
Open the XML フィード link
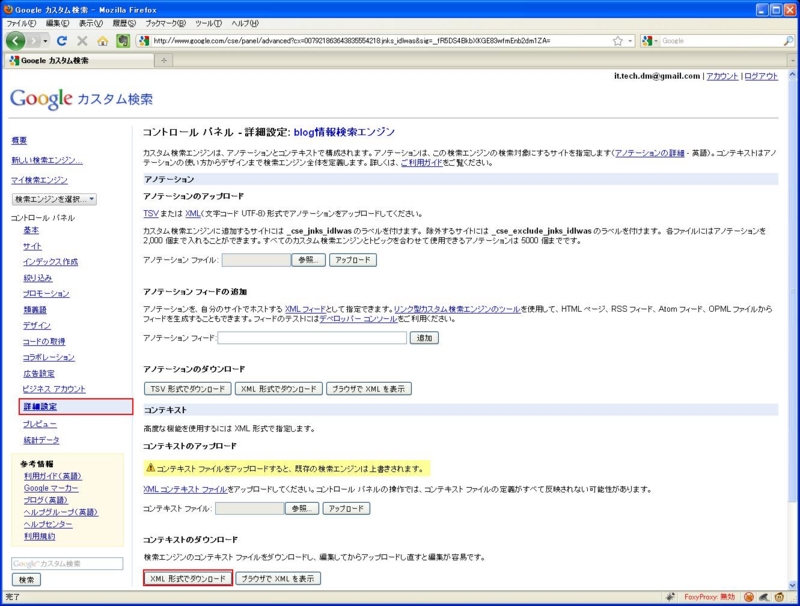click(x=305, y=309)
